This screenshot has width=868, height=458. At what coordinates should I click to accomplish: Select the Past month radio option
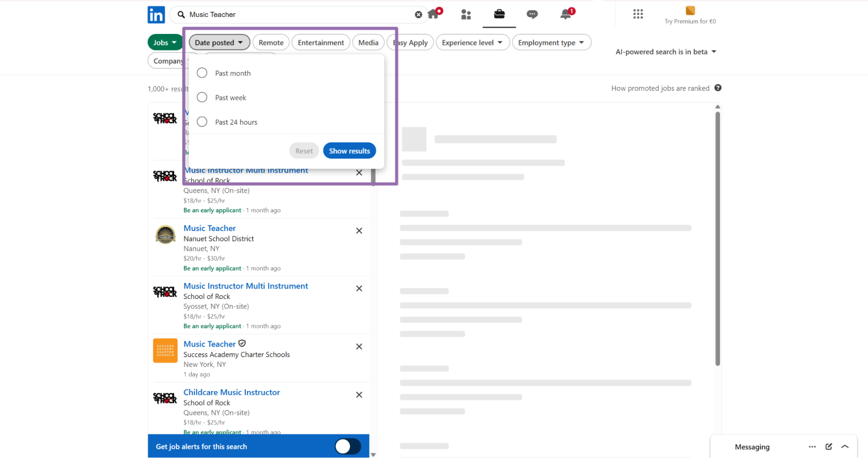click(202, 73)
